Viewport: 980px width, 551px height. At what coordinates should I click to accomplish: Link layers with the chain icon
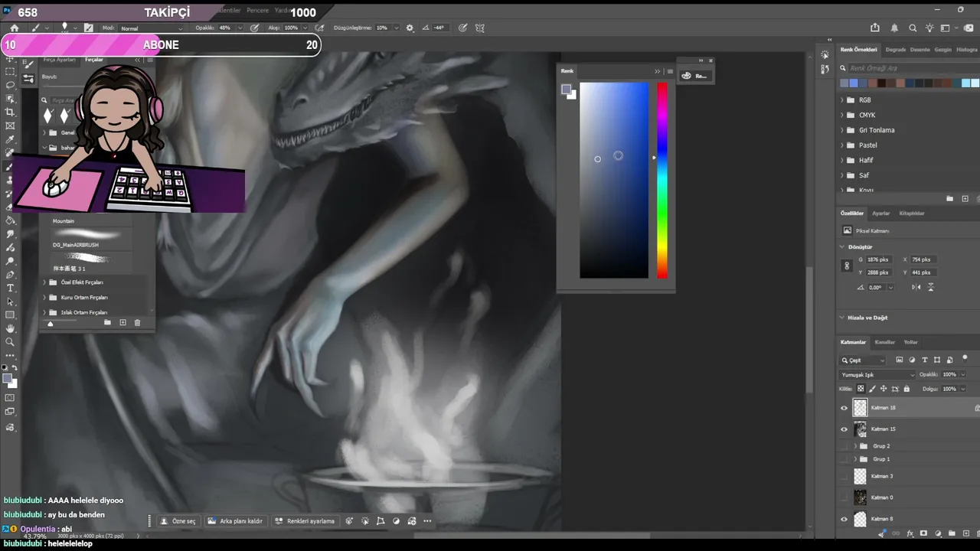point(896,533)
